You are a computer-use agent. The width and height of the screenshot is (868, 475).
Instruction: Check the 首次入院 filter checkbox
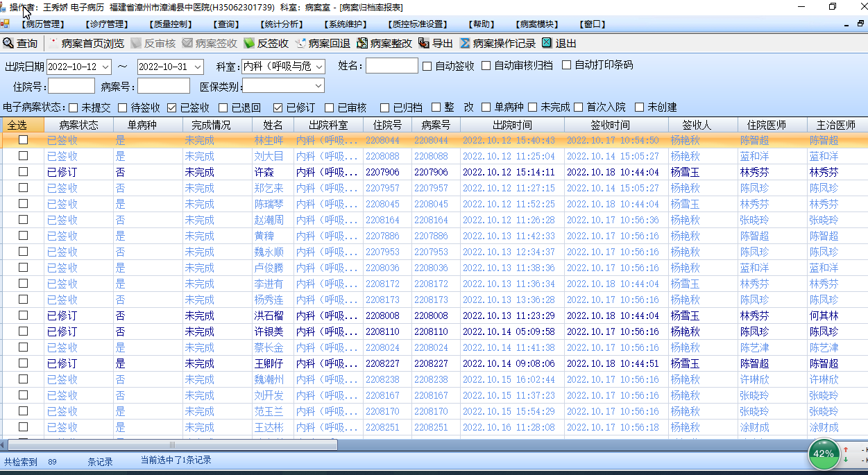(x=578, y=107)
